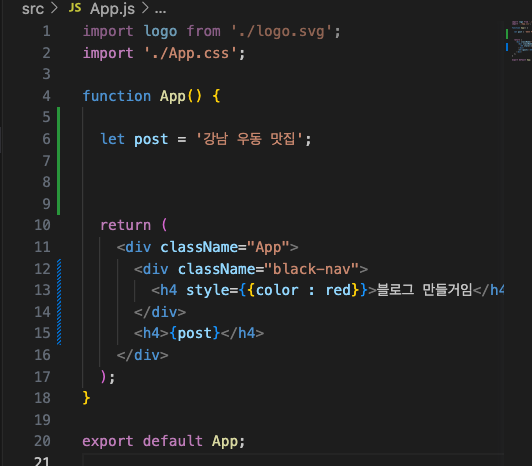
Task: Click the chevron after 'App.js' in breadcrumb
Action: coord(145,8)
